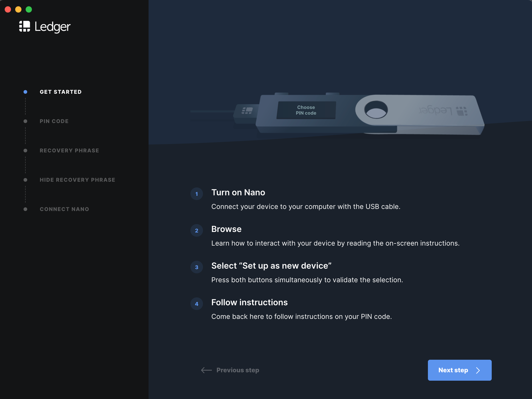The width and height of the screenshot is (532, 399).
Task: Click the left arrow beside Previous step
Action: 206,370
